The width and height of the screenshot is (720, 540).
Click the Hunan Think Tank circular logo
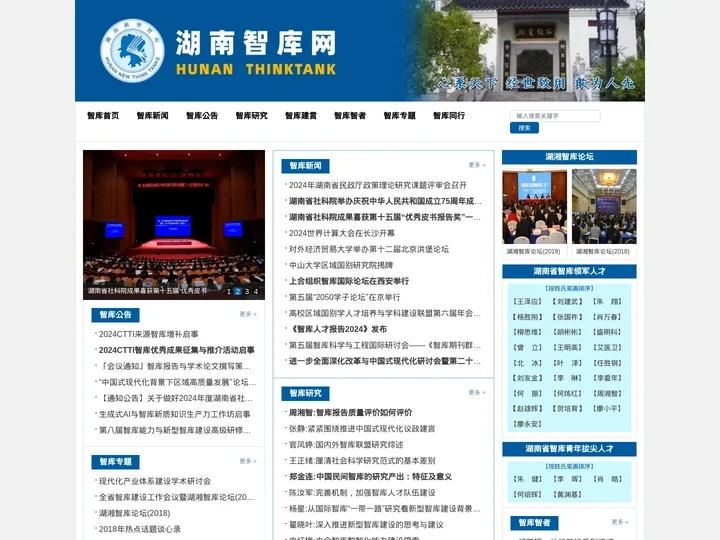(132, 51)
